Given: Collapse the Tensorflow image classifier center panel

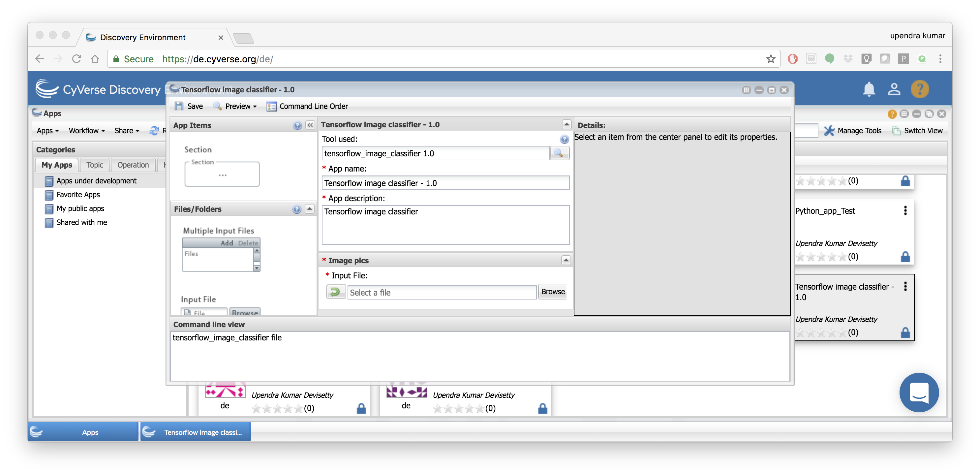Looking at the screenshot, I should pyautogui.click(x=566, y=124).
